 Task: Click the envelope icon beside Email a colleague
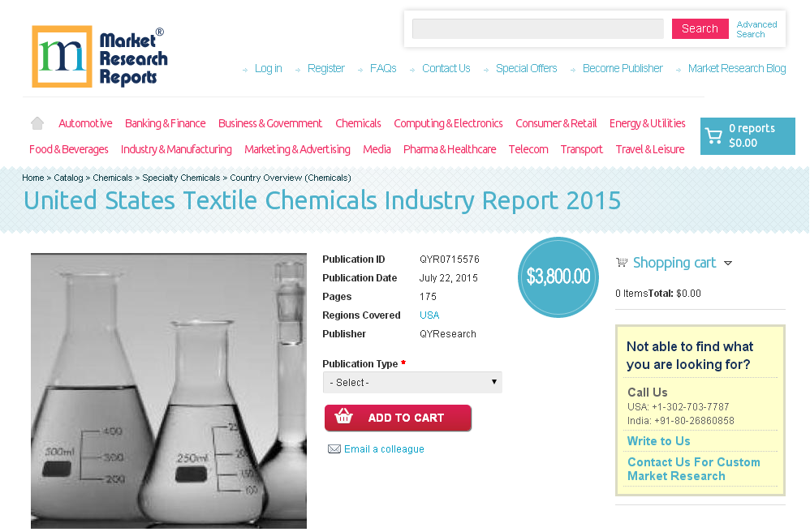(334, 448)
